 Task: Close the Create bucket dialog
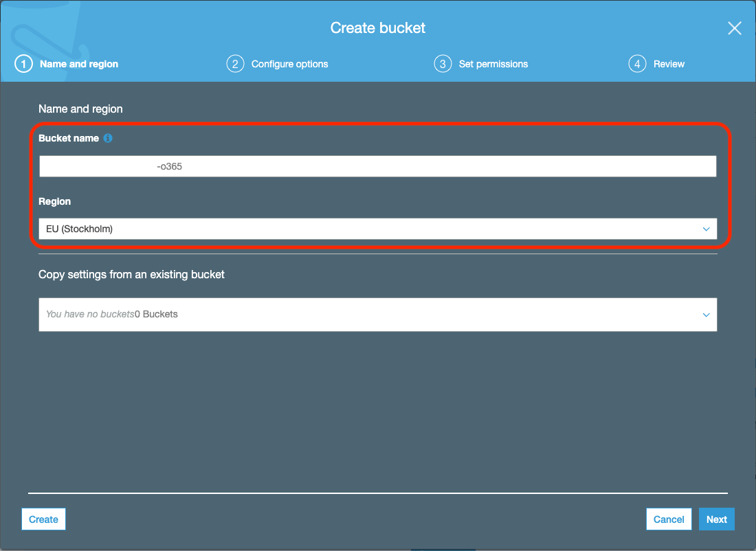(x=734, y=28)
